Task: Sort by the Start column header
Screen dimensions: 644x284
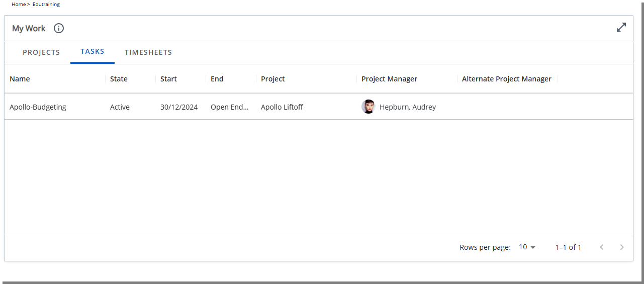Action: (x=168, y=79)
